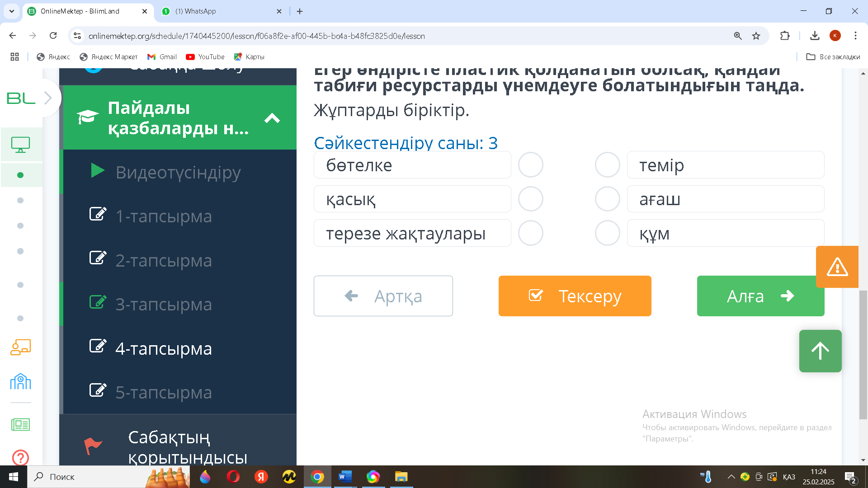The image size is (868, 488).
Task: Select the circle next to терезе жақтаулары
Action: click(x=530, y=233)
